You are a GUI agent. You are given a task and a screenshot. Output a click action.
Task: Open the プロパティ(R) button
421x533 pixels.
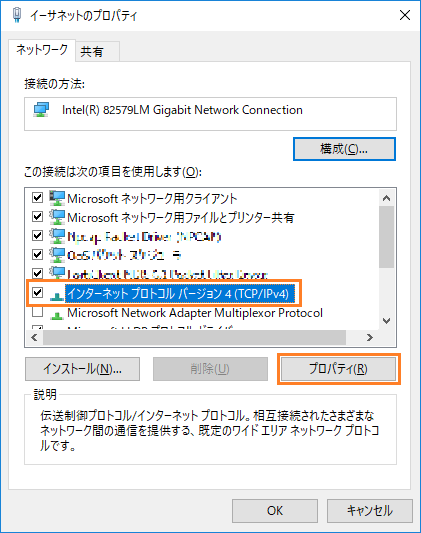(338, 369)
